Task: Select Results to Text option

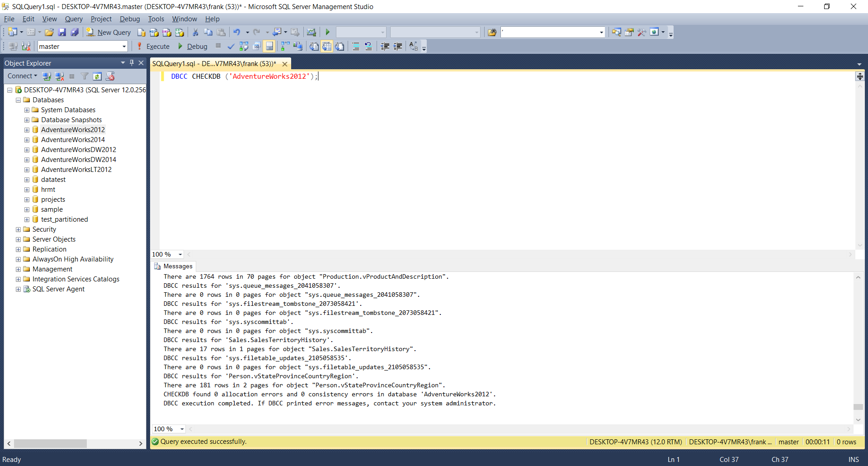Action: [314, 46]
